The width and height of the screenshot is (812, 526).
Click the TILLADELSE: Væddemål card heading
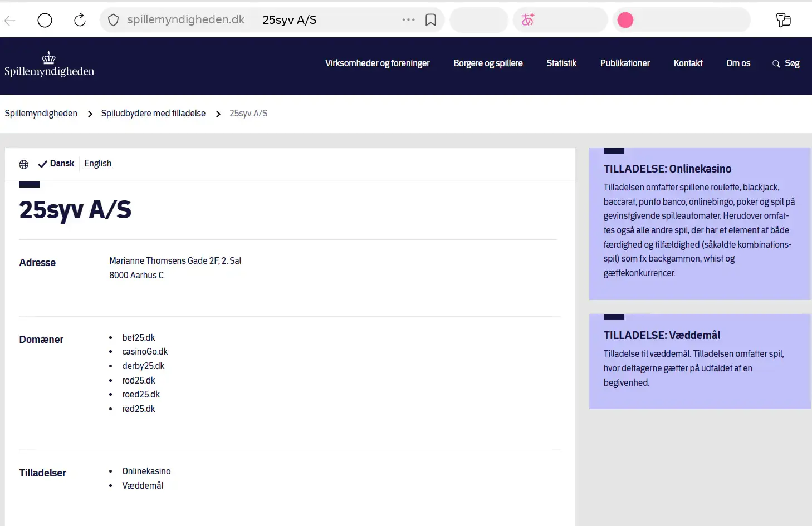click(662, 335)
